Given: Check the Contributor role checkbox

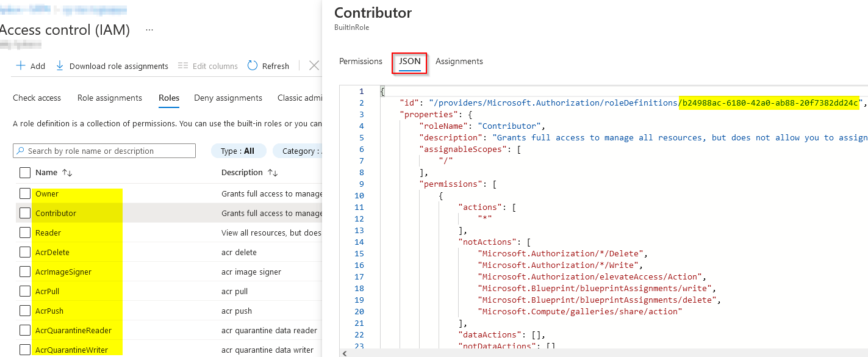Looking at the screenshot, I should [24, 213].
